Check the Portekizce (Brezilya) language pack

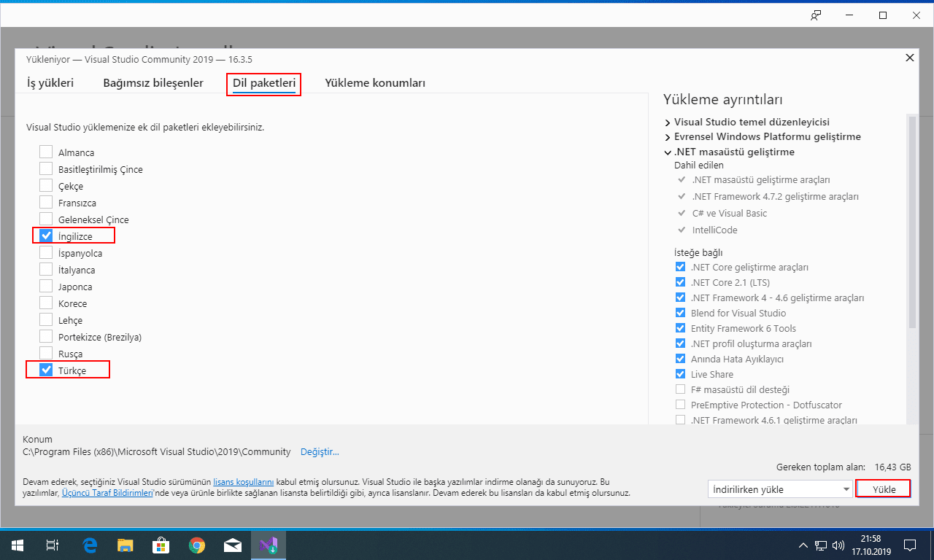pyautogui.click(x=46, y=337)
